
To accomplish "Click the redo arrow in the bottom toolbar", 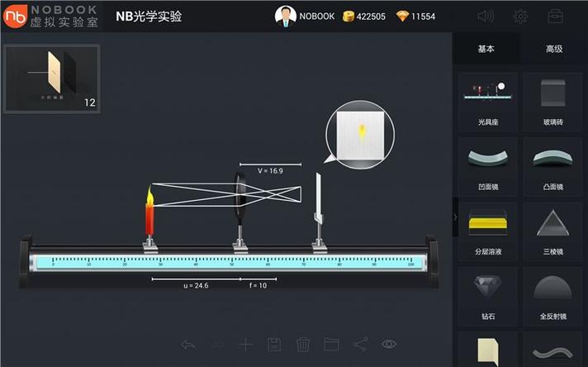I will pyautogui.click(x=217, y=344).
